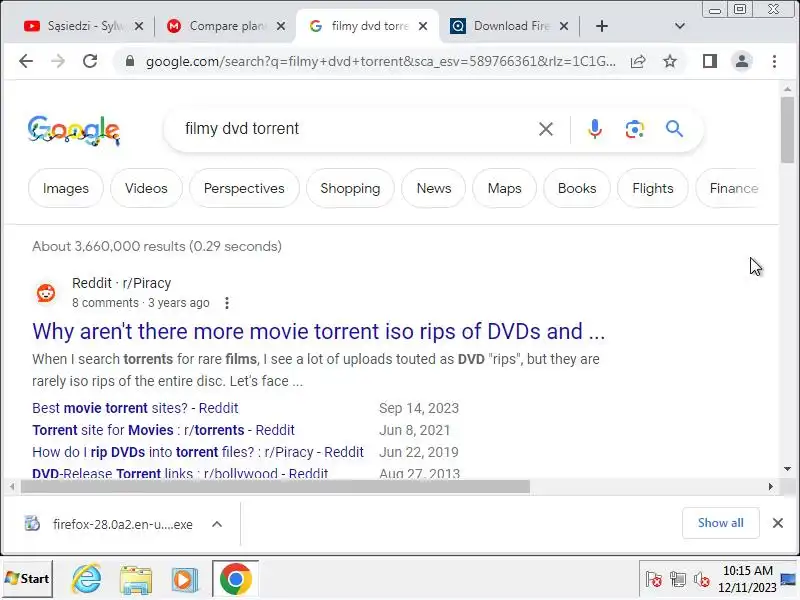Close the filmy dvd torrent tab

pyautogui.click(x=423, y=26)
